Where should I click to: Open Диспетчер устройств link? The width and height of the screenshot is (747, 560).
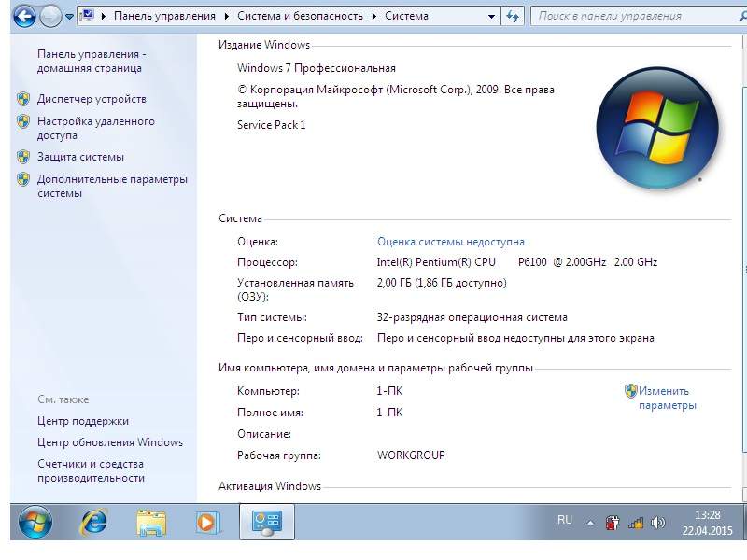pos(92,99)
